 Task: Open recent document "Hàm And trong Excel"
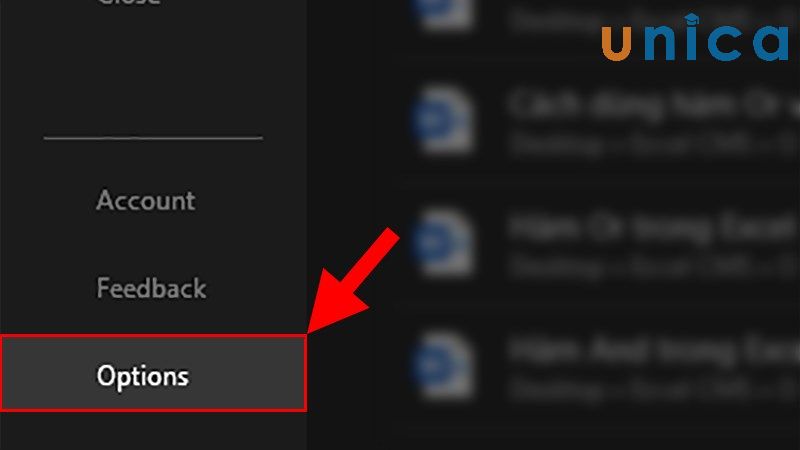(653, 351)
